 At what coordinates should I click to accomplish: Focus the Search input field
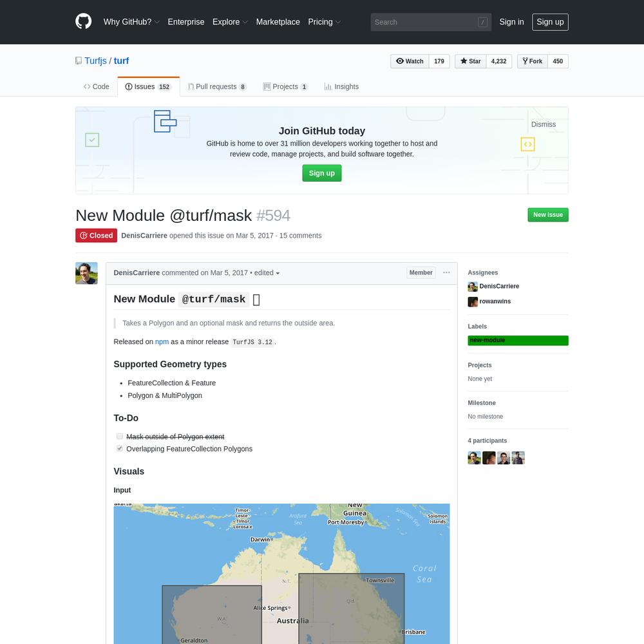[x=431, y=22]
